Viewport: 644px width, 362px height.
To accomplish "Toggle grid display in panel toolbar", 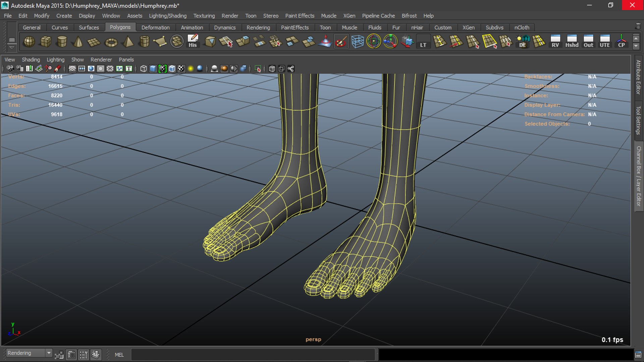I will (72, 69).
